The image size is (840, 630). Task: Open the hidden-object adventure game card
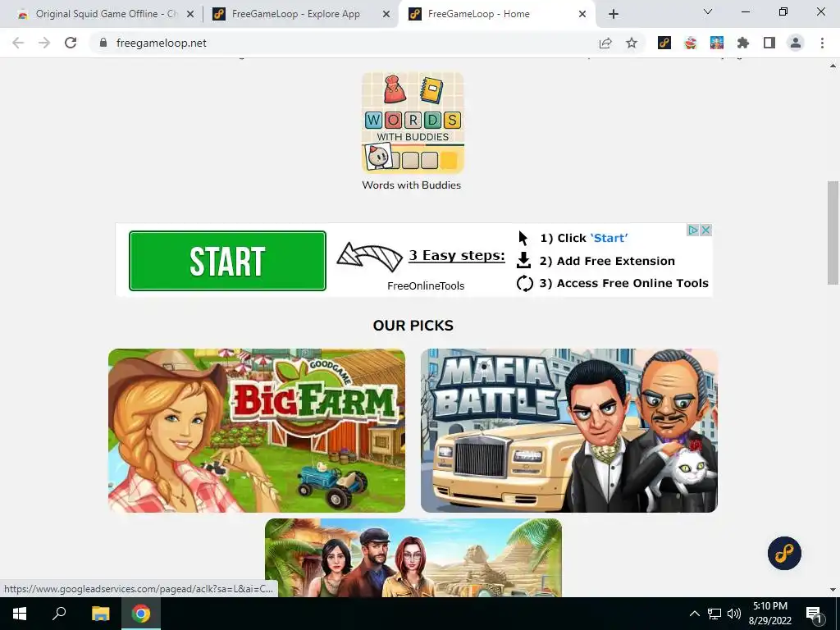click(x=413, y=557)
